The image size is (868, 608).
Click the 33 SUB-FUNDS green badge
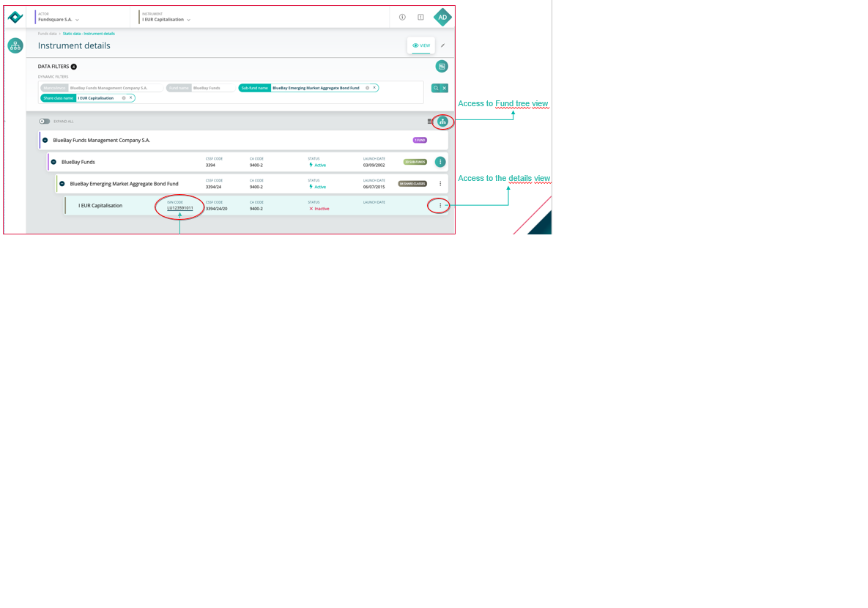[x=415, y=162]
